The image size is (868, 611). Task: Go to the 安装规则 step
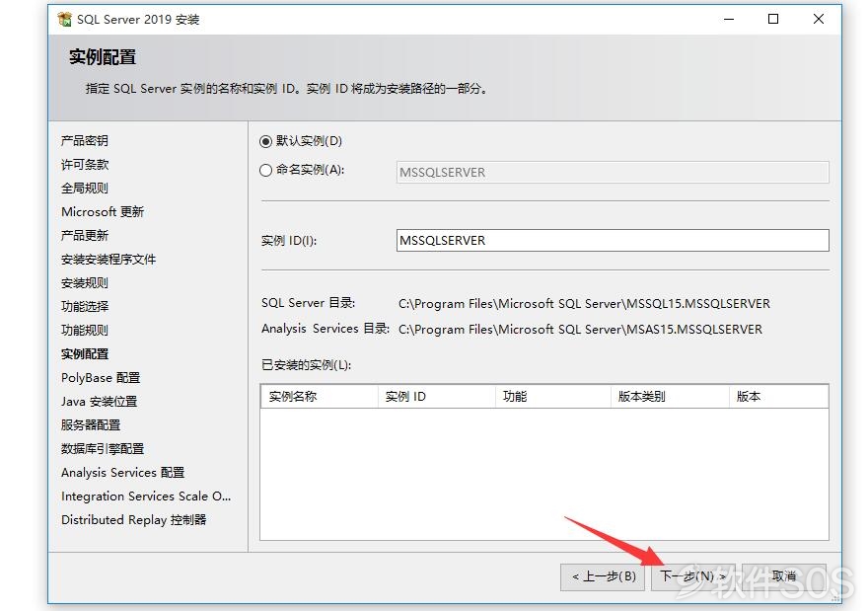(x=85, y=283)
